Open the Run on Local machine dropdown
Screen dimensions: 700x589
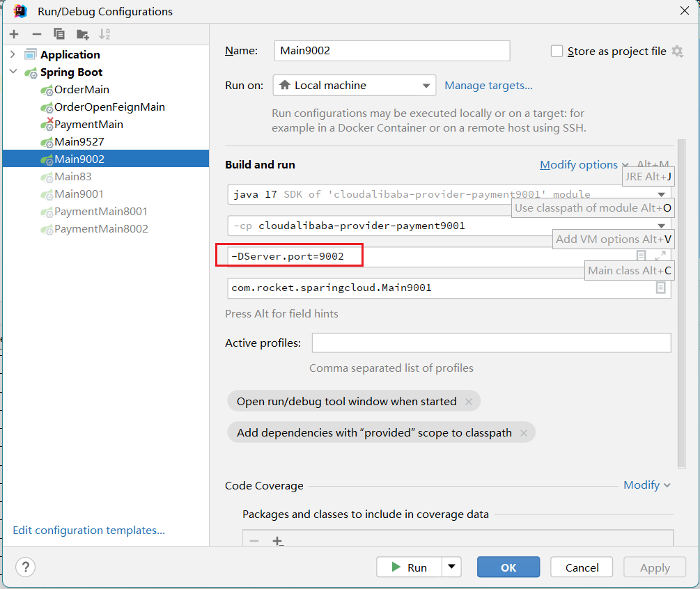[x=354, y=86]
